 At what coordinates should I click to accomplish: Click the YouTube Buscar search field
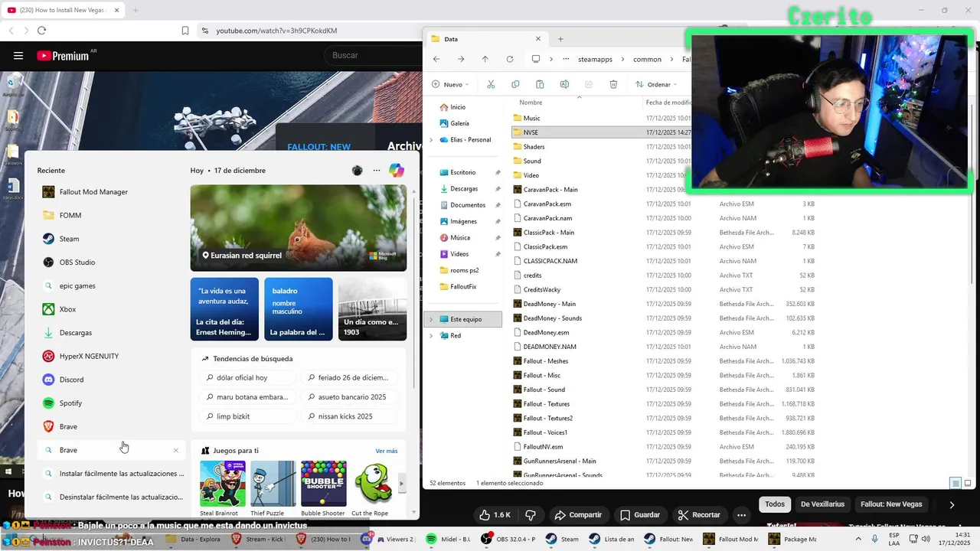click(374, 55)
